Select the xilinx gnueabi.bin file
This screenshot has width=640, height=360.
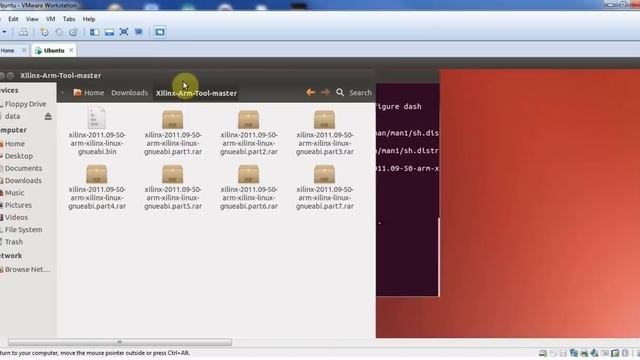pos(97,131)
